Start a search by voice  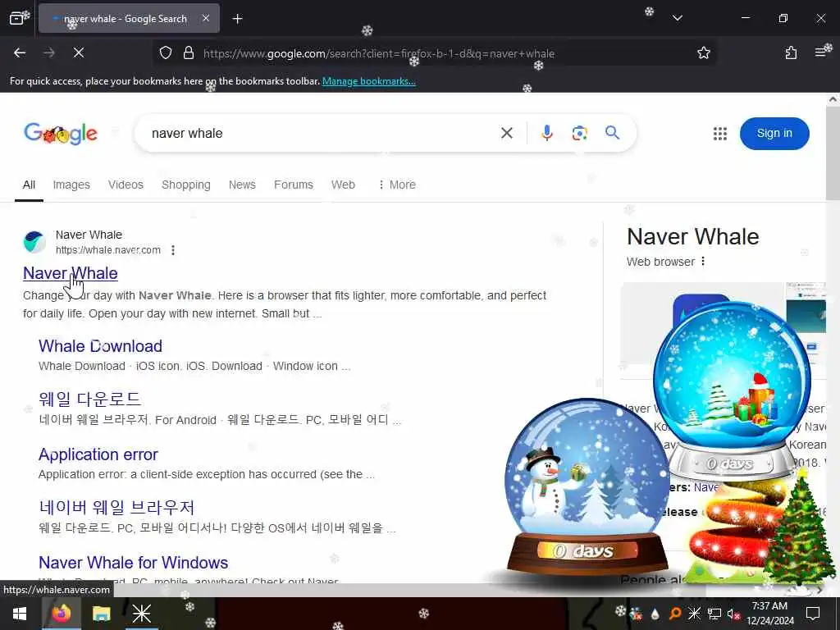point(546,133)
